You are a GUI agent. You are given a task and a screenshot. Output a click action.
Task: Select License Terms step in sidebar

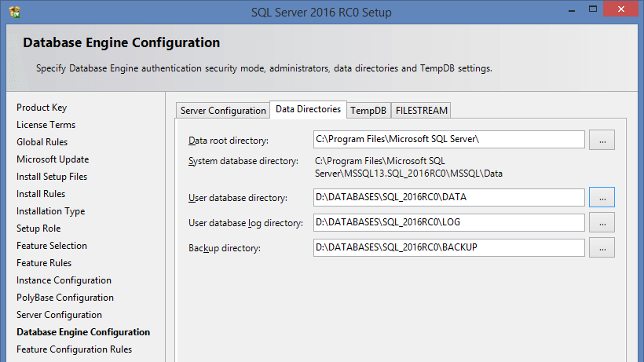(x=46, y=125)
